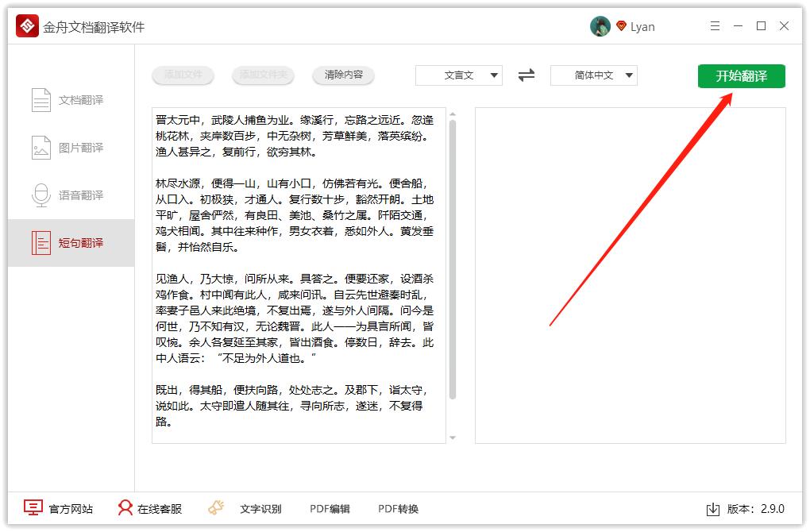The height and width of the screenshot is (532, 810).
Task: Open the app logo icon top-left
Action: point(26,25)
